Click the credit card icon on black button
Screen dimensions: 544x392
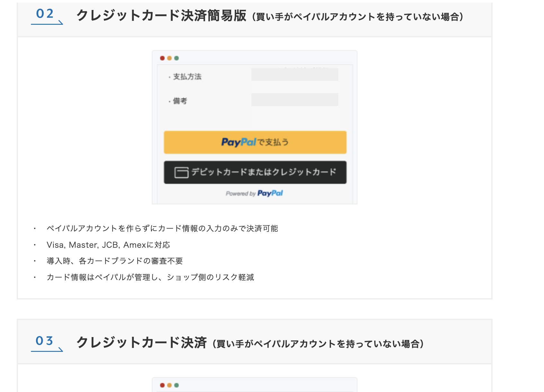pyautogui.click(x=181, y=173)
